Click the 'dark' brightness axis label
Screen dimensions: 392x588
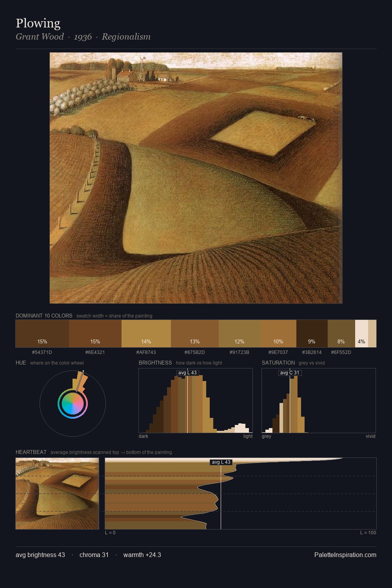click(143, 436)
